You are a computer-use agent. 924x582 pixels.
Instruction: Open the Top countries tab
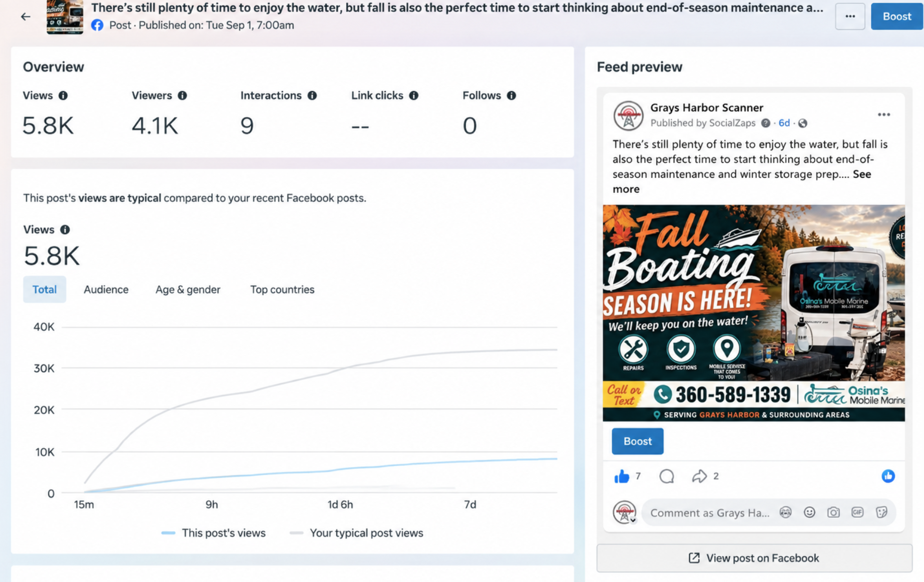tap(282, 290)
